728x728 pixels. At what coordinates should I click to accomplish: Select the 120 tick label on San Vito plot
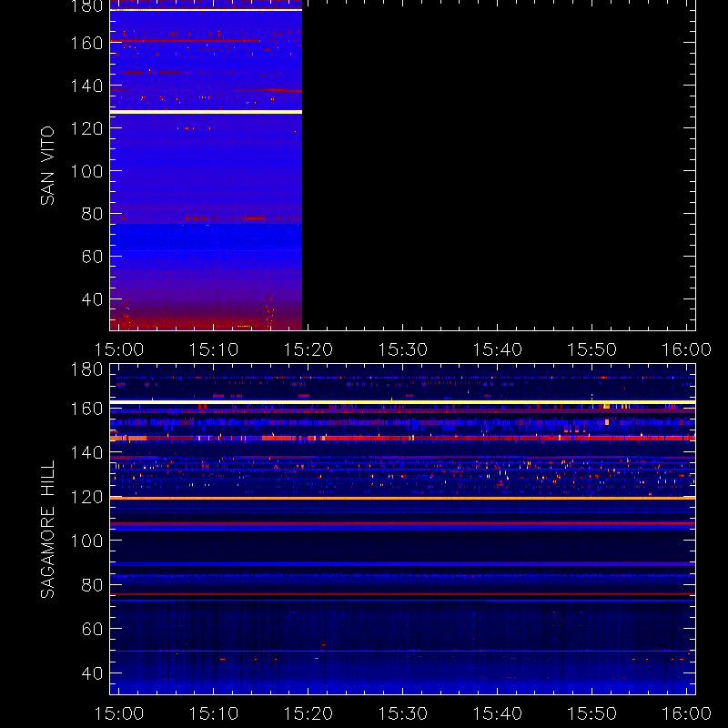86,128
